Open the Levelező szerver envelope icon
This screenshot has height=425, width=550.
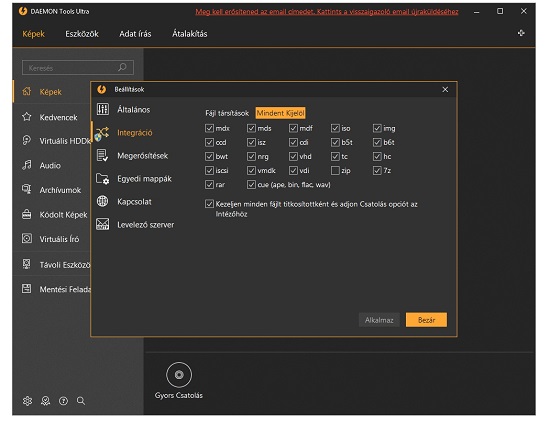tap(102, 224)
